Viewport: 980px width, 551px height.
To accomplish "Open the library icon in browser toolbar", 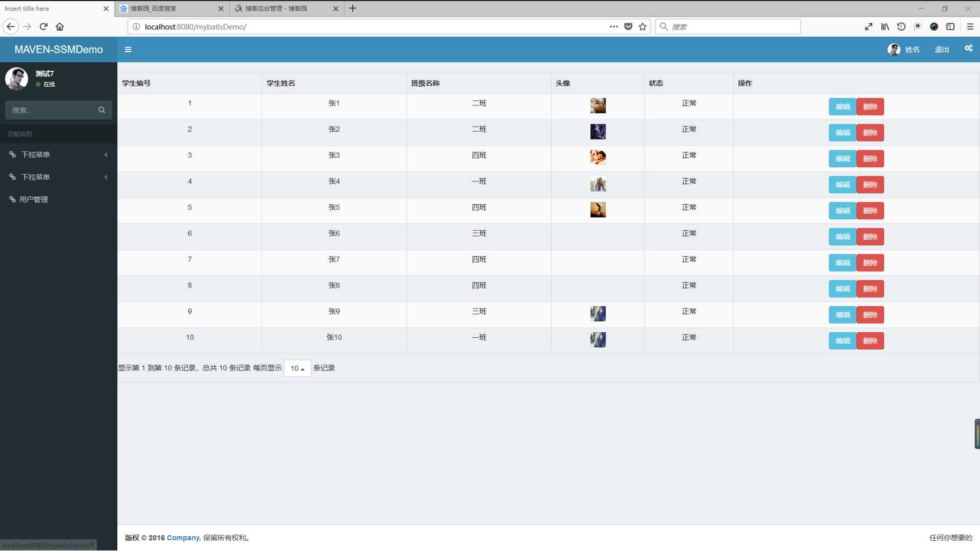I will [x=885, y=27].
